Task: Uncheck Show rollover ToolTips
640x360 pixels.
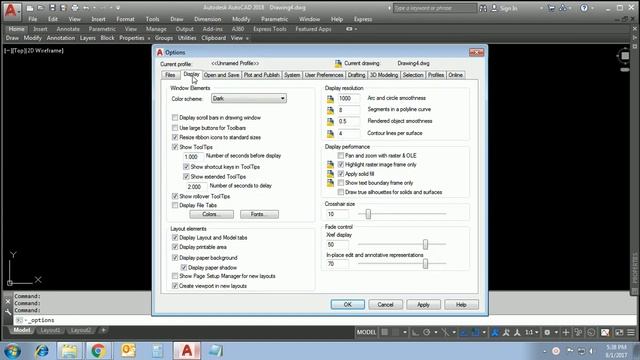Action: [x=175, y=196]
